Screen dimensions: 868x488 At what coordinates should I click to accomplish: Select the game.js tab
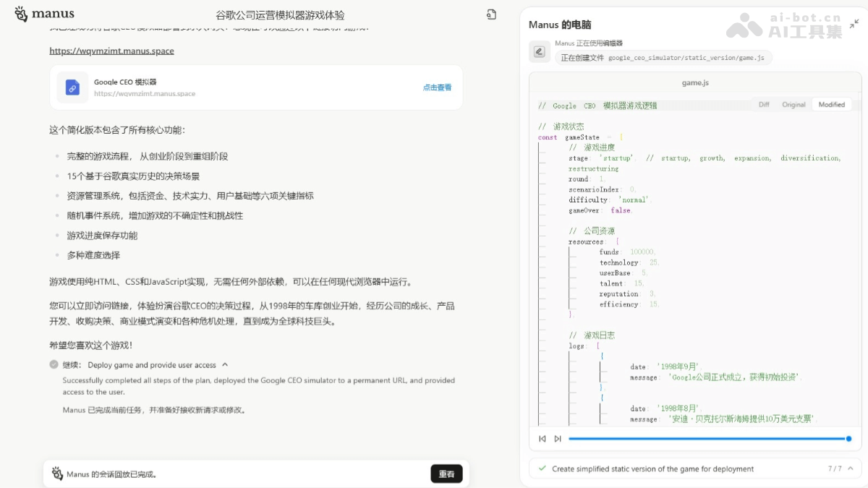point(694,82)
